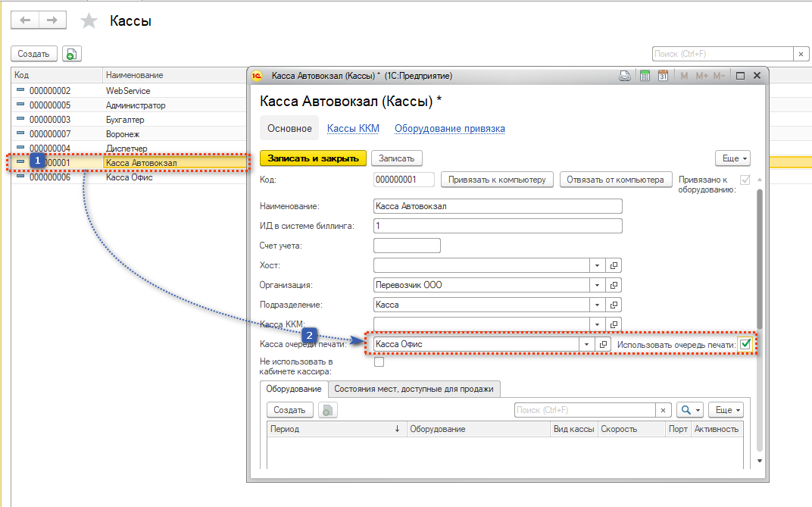The image size is (812, 507).
Task: Open Состояния мест, доступные для продажи tab
Action: pyautogui.click(x=414, y=390)
